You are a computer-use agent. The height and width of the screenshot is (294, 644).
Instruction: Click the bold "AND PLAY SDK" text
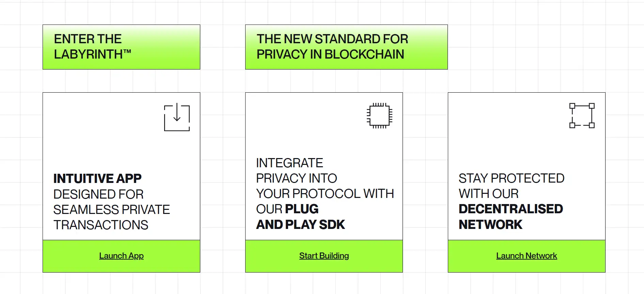[300, 225]
